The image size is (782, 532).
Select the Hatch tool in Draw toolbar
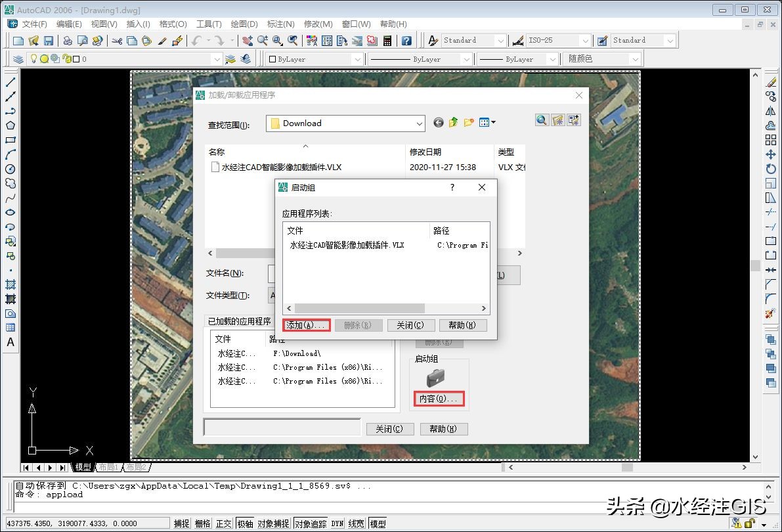click(11, 284)
